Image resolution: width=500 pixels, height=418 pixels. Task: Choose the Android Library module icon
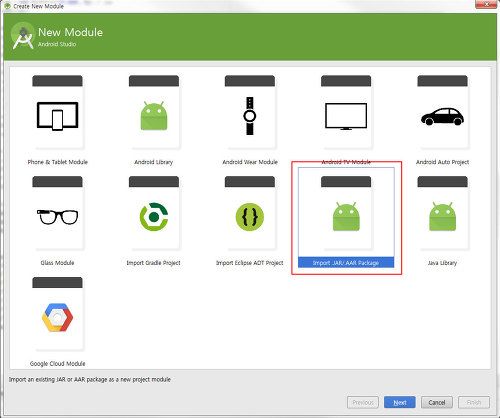tap(154, 116)
